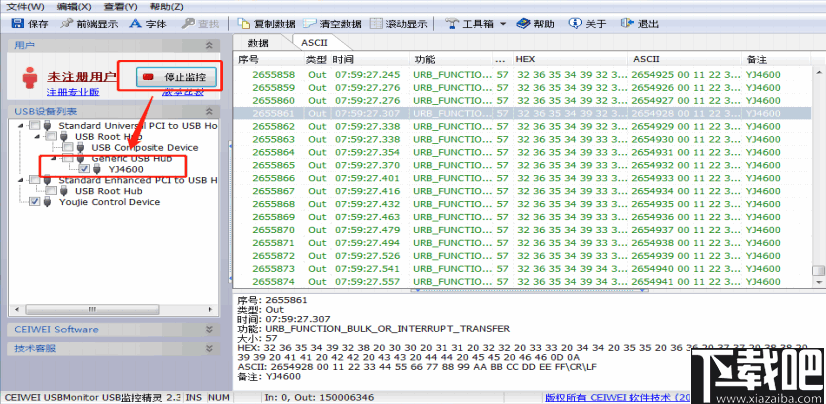This screenshot has height=404, width=826.
Task: Click the device tree scroll right arrow
Action: click(x=211, y=309)
